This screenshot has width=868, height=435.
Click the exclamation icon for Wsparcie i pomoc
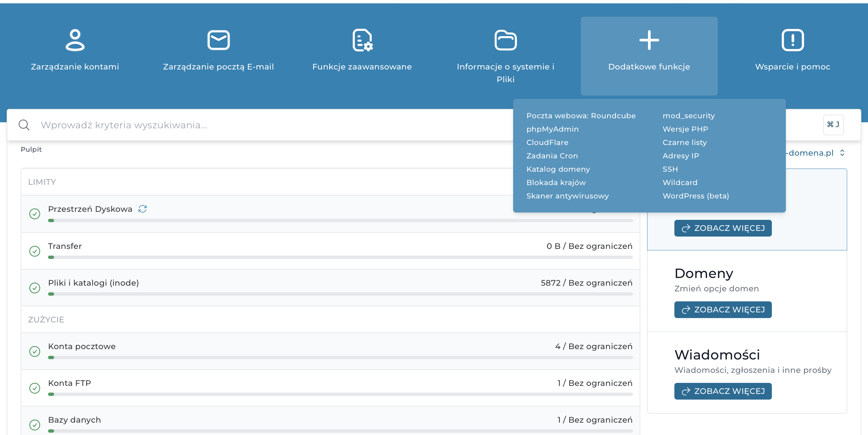(x=793, y=40)
